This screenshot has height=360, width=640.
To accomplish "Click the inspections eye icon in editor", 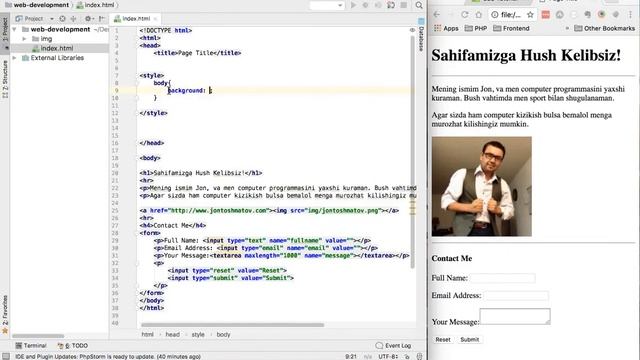I will pyautogui.click(x=412, y=30).
